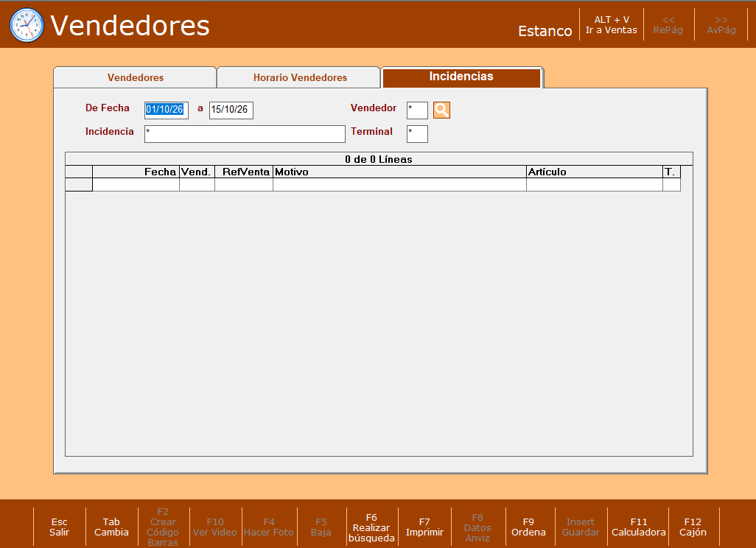Click the Insert Guardar button
The image size is (756, 548).
(x=581, y=527)
